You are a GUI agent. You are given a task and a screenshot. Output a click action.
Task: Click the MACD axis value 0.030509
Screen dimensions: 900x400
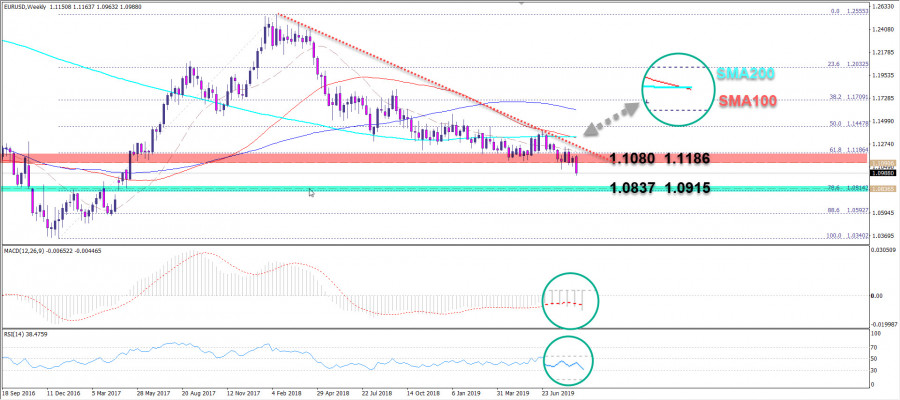click(x=882, y=251)
